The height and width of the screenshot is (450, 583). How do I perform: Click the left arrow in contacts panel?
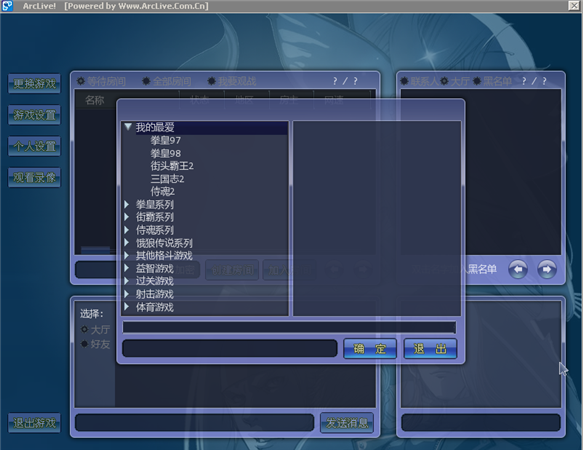pos(518,269)
